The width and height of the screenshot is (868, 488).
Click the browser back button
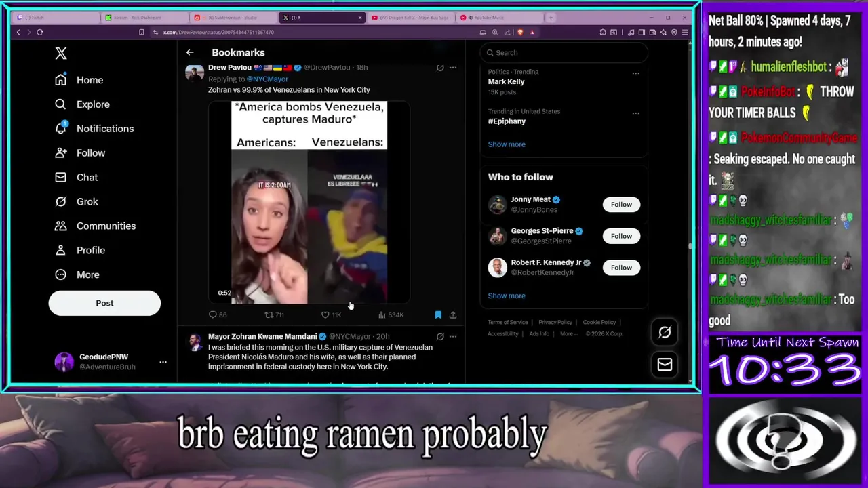coord(18,32)
